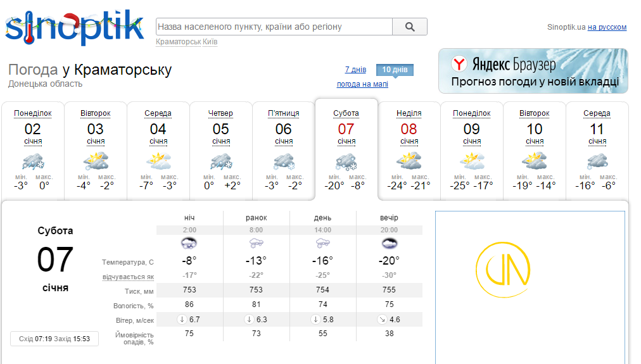
Task: Click the відчувається як label
Action: (128, 277)
